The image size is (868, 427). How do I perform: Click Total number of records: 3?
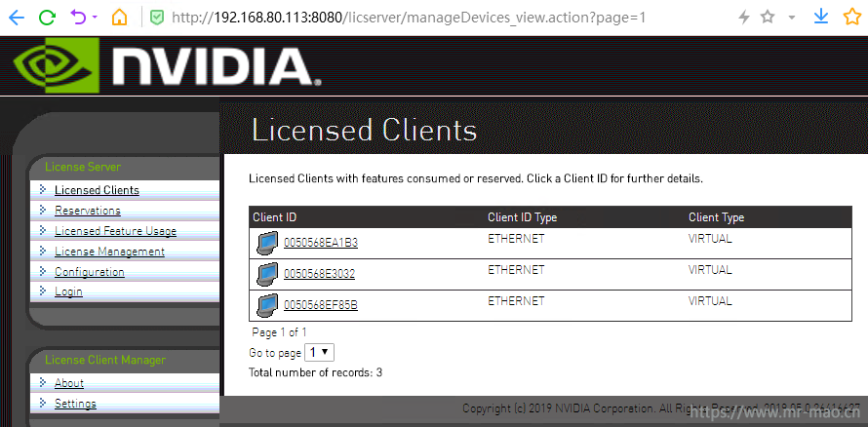tap(316, 372)
